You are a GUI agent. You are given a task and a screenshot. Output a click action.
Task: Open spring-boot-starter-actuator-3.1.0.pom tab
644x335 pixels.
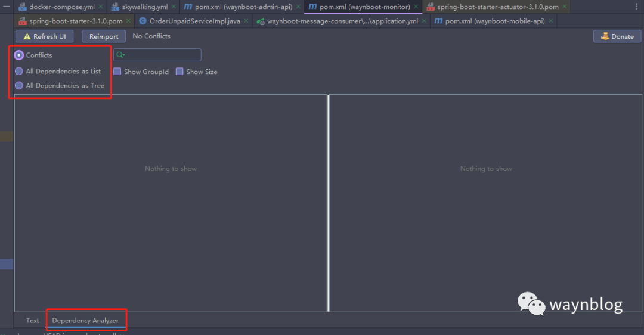[498, 7]
